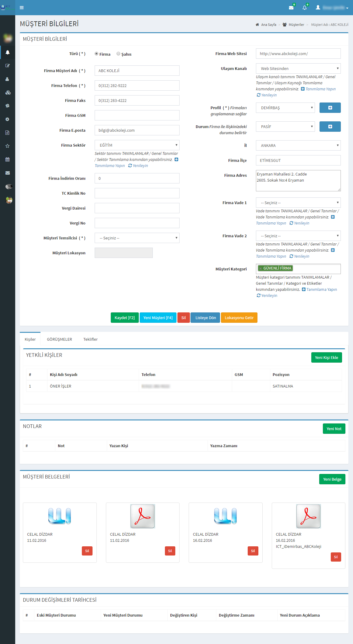The height and width of the screenshot is (644, 353).
Task: Click the plus button next to Durum dropdown
Action: (x=330, y=127)
